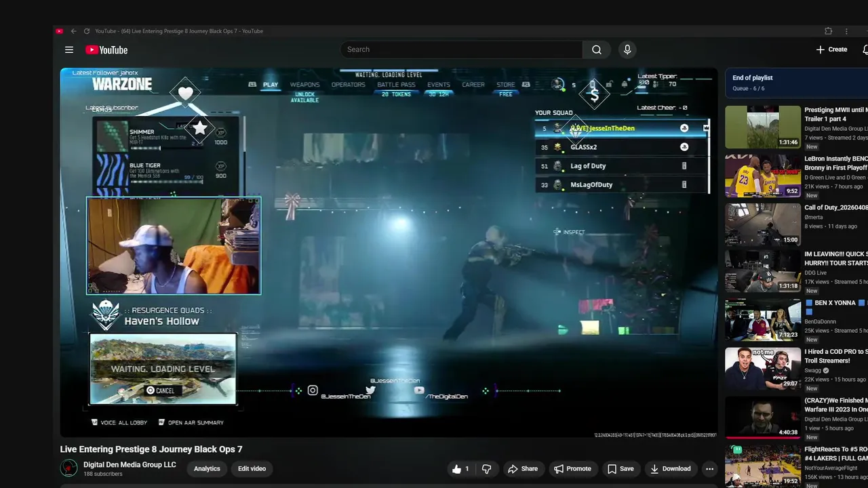Screen dimensions: 868x488
Task: Click the Edit video button
Action: (x=252, y=468)
